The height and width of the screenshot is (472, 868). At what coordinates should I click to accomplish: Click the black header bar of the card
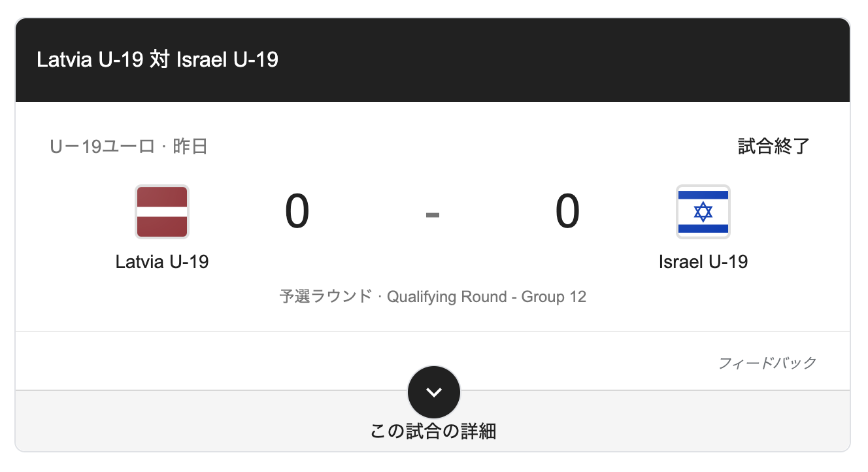point(433,59)
